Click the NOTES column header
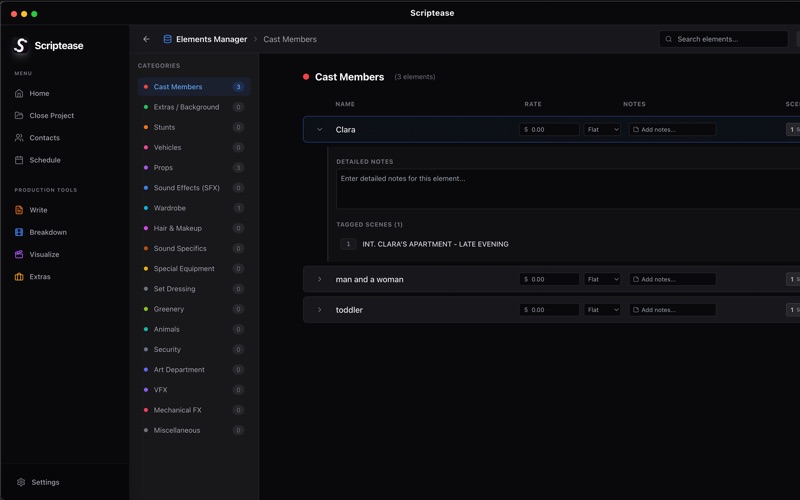Image resolution: width=800 pixels, height=500 pixels. pos(634,104)
